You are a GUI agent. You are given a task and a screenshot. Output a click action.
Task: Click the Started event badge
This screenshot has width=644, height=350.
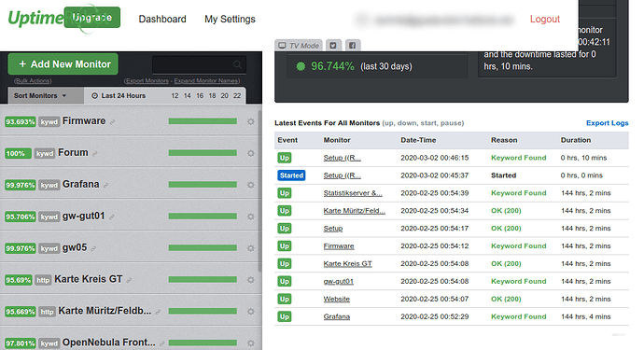pyautogui.click(x=291, y=175)
